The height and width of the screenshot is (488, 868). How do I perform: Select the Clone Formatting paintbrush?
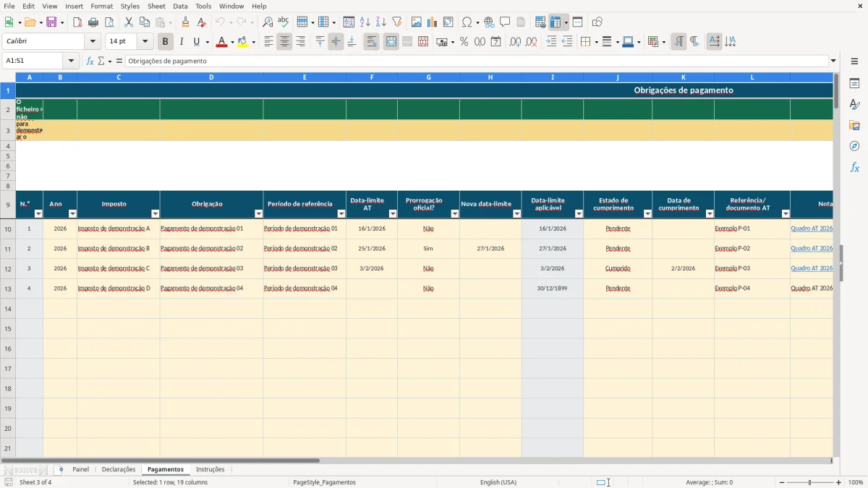click(186, 22)
